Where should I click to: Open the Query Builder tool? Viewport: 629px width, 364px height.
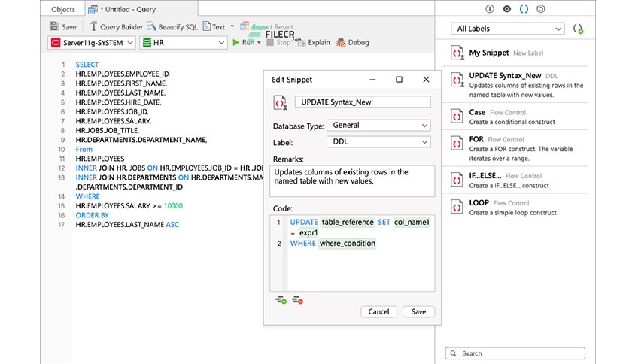tap(116, 27)
